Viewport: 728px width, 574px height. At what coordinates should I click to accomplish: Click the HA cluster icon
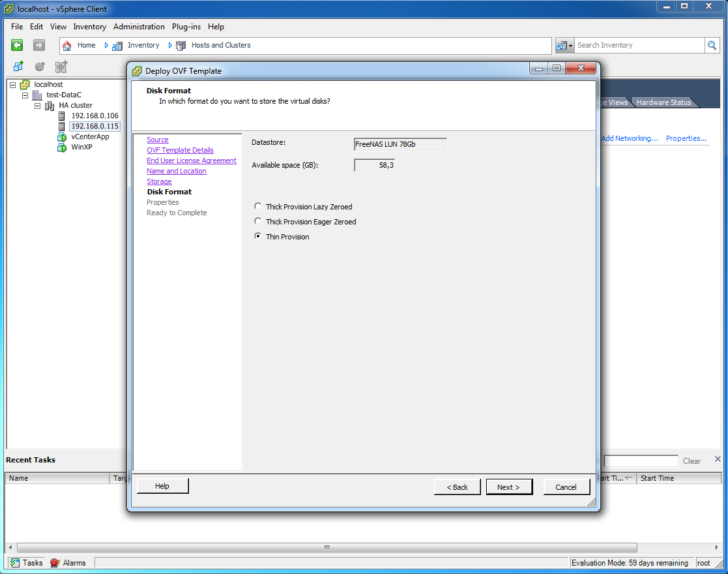click(50, 106)
